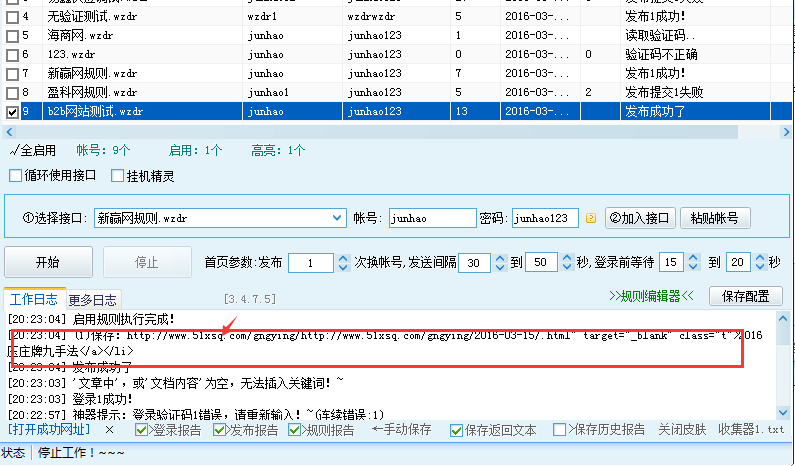Click the X icon after 打开成功网址
Viewport: 795px width, 466px height.
click(x=110, y=430)
